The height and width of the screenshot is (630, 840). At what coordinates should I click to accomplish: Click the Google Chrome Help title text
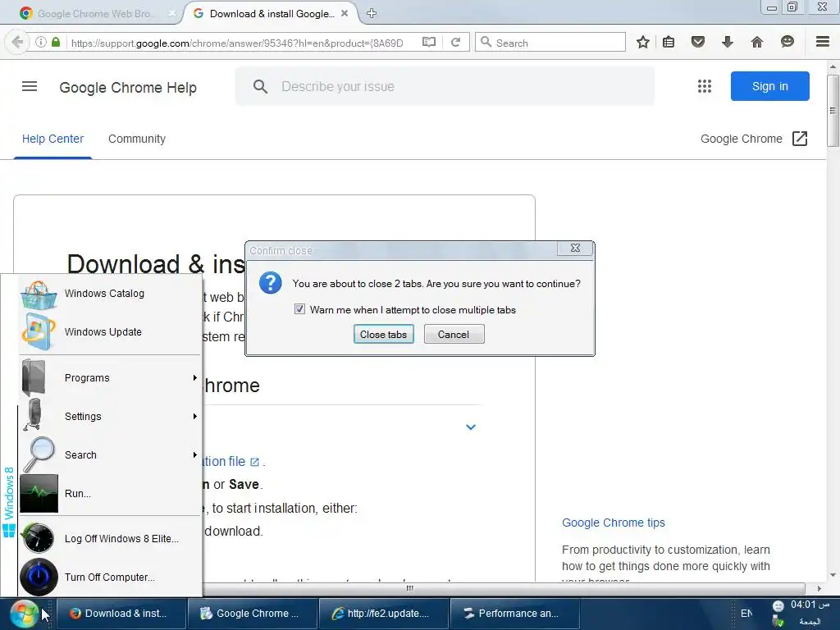tap(128, 87)
